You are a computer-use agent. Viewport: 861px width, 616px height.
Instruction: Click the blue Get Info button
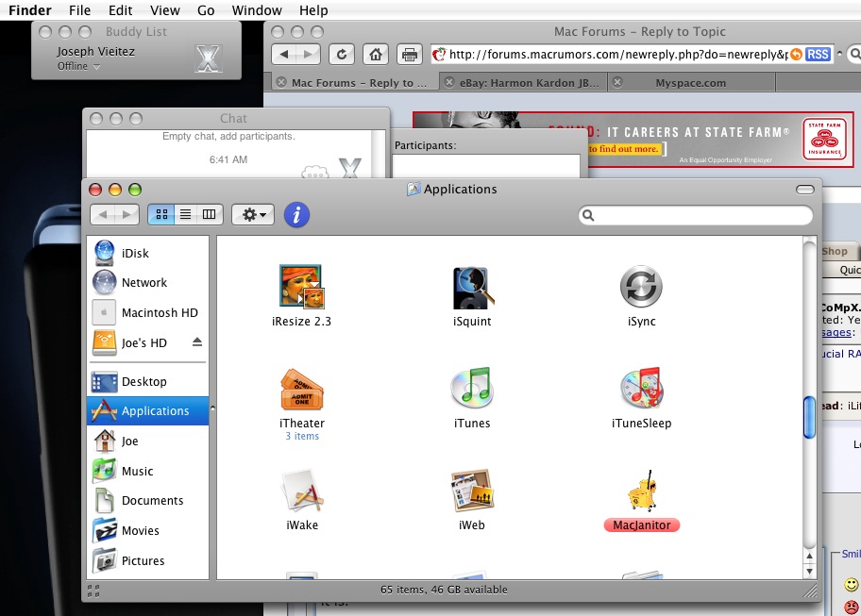pyautogui.click(x=296, y=214)
